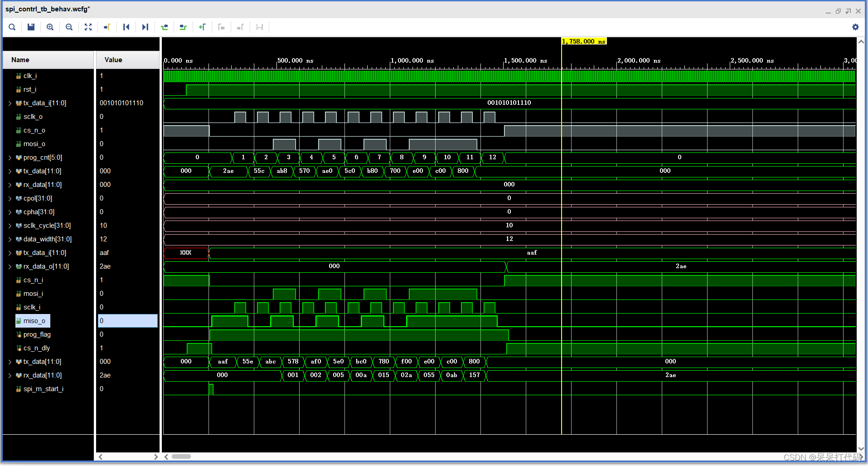Expand the prog_cnt[5:0] bus signal
868x466 pixels.
(x=10, y=157)
